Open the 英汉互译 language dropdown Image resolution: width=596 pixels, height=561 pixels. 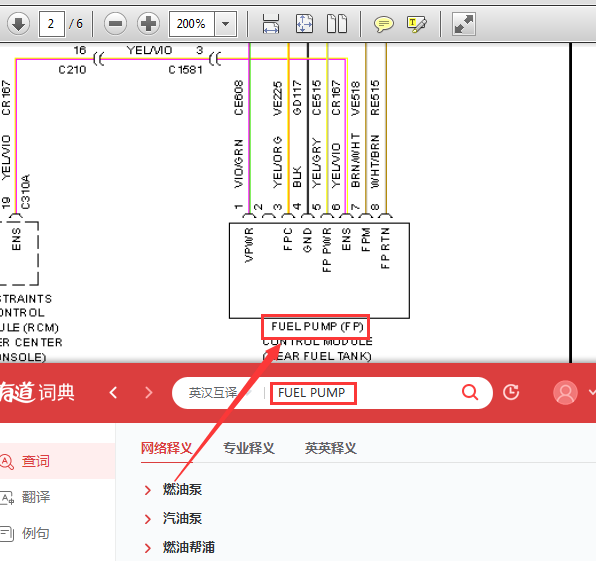click(220, 393)
